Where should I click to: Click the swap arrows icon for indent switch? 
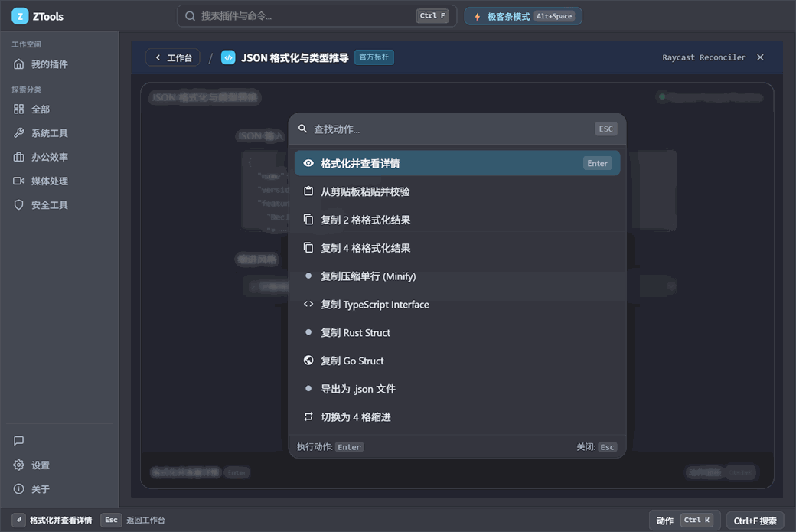(x=308, y=416)
